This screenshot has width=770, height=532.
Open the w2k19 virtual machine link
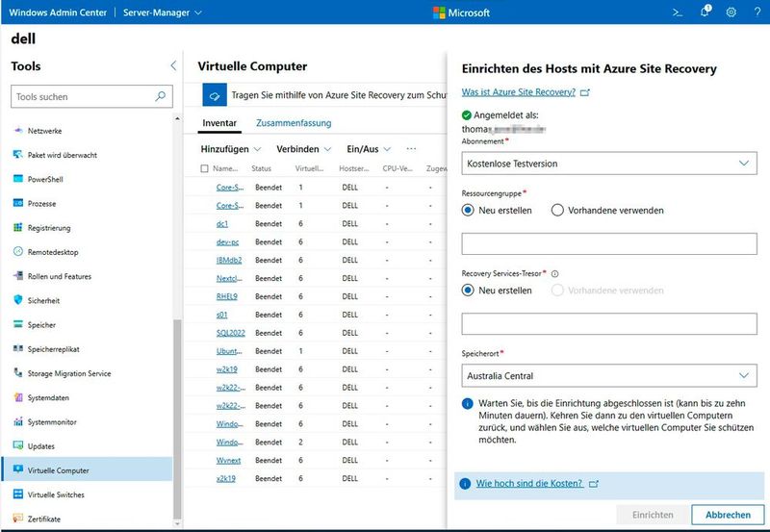click(227, 369)
